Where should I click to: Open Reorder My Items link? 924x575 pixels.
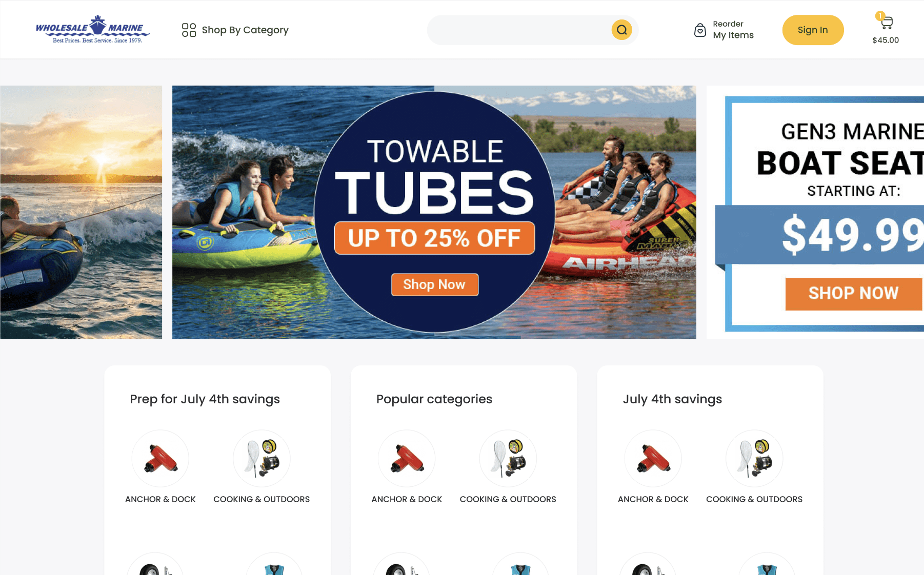pyautogui.click(x=733, y=30)
